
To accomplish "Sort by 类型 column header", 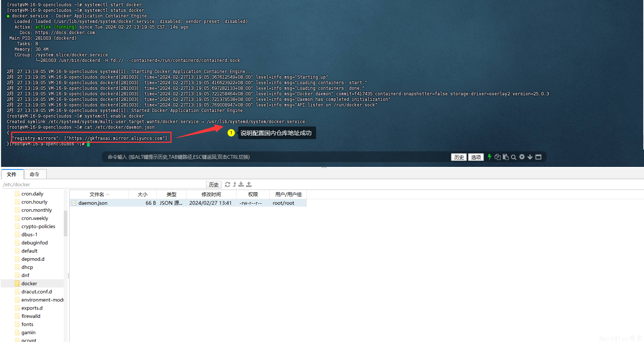I will (171, 194).
